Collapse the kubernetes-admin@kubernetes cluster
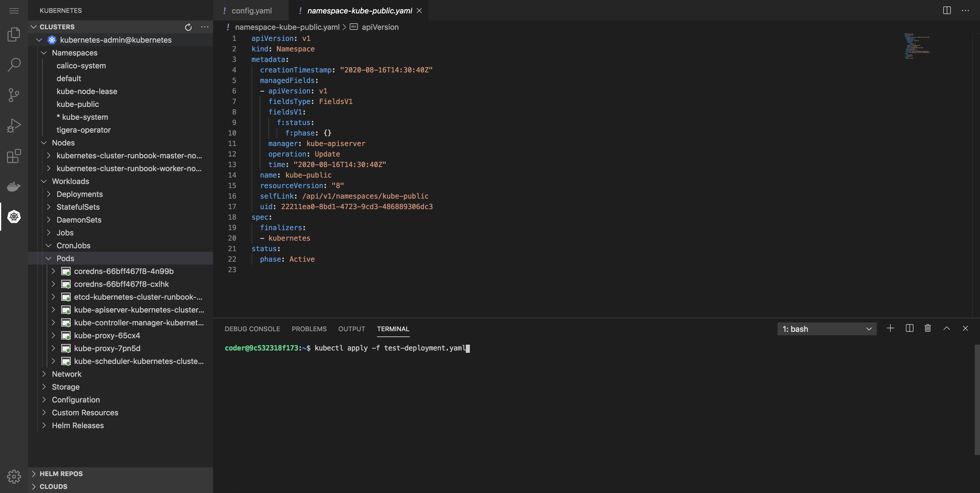 pos(39,40)
